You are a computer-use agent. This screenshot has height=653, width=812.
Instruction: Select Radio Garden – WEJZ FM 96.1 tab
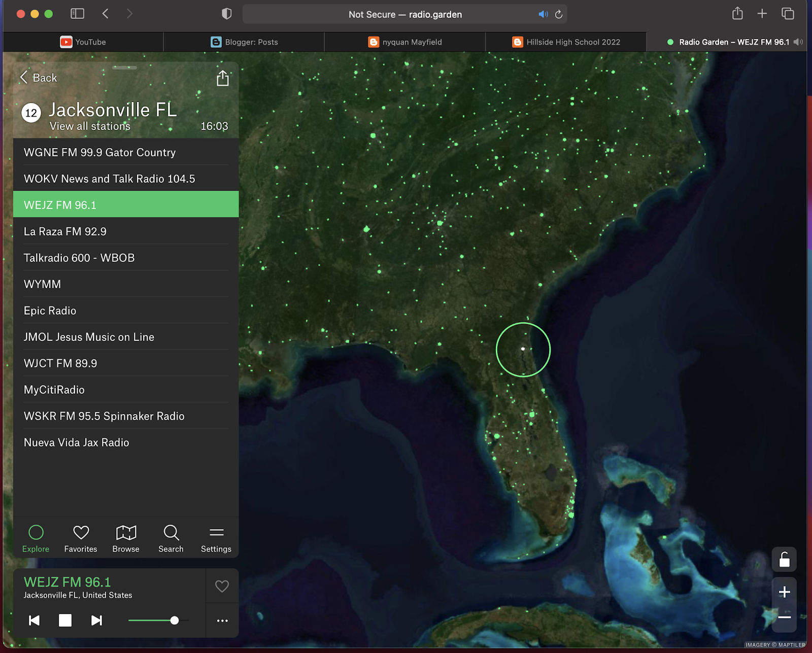pyautogui.click(x=727, y=42)
